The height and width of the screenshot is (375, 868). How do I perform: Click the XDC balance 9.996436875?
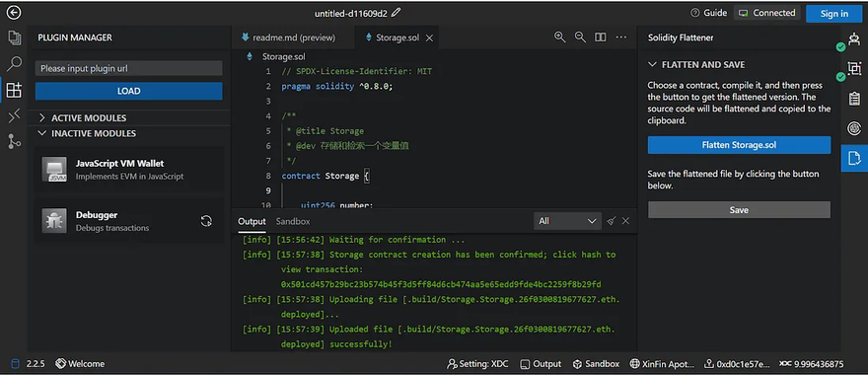pos(812,364)
